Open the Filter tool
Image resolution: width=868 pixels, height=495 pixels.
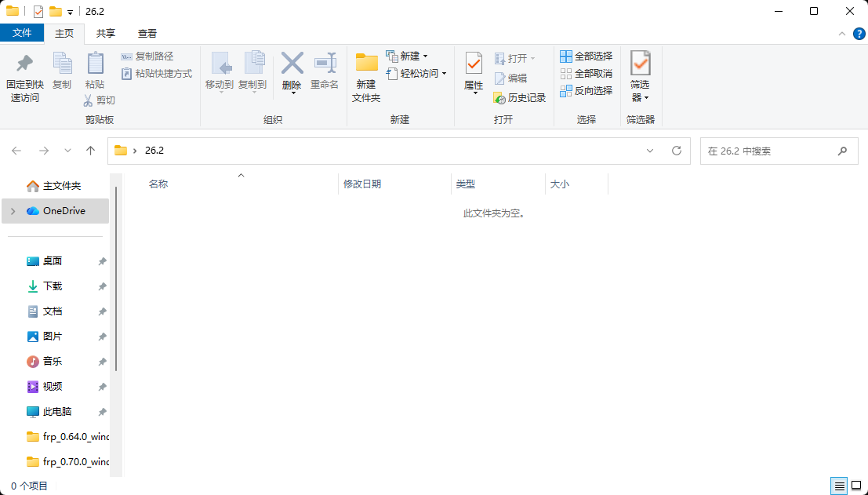tap(641, 76)
